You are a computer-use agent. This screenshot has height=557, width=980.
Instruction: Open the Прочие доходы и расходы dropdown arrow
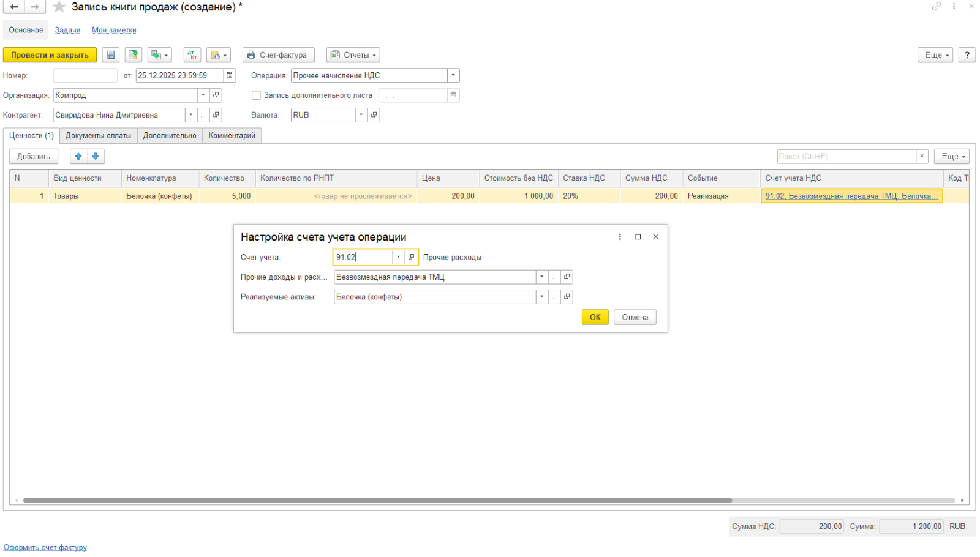[x=541, y=277]
